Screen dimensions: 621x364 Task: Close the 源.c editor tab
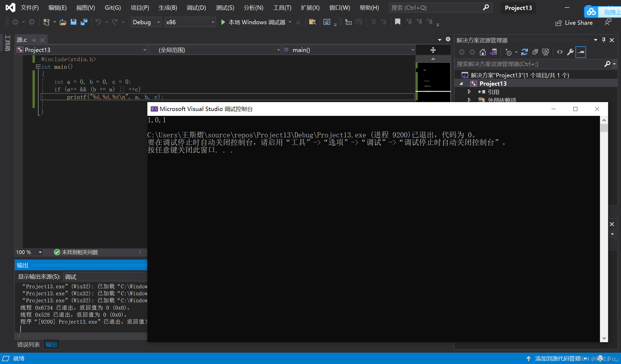[x=42, y=40]
